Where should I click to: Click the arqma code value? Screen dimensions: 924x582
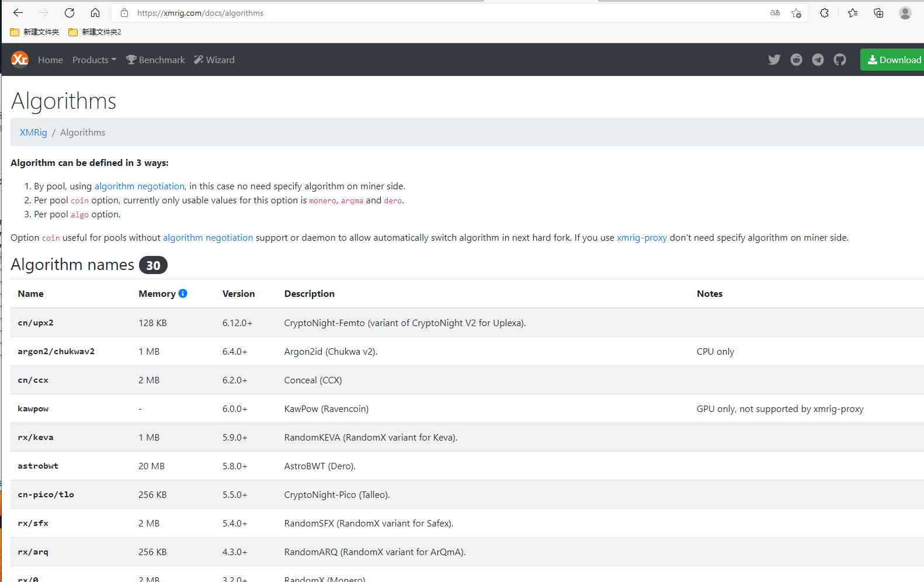point(352,200)
